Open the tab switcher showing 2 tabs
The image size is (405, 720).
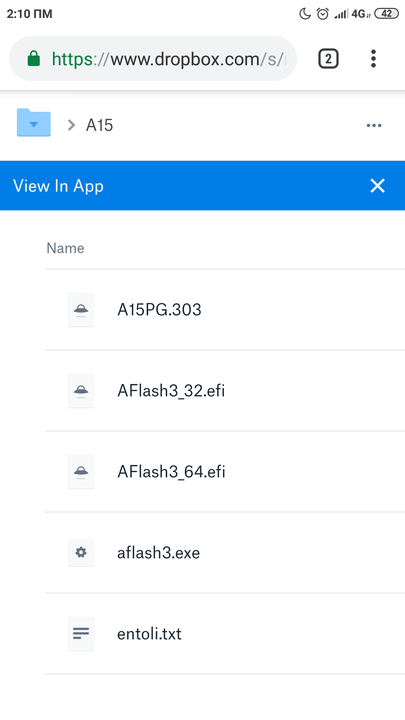click(x=328, y=59)
